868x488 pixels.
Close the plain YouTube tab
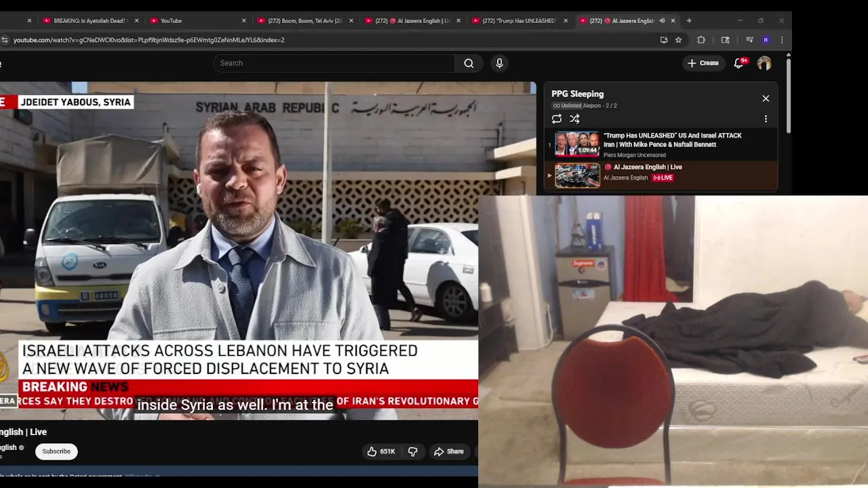[243, 20]
